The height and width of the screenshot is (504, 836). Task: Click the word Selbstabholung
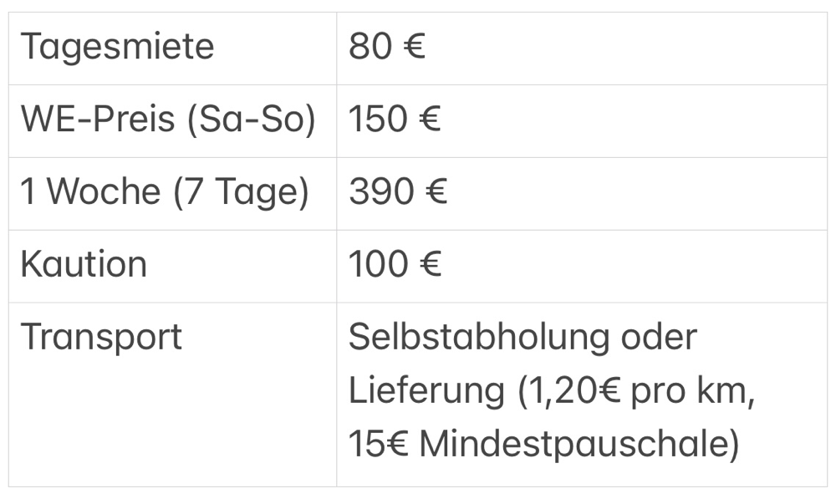[x=479, y=337]
